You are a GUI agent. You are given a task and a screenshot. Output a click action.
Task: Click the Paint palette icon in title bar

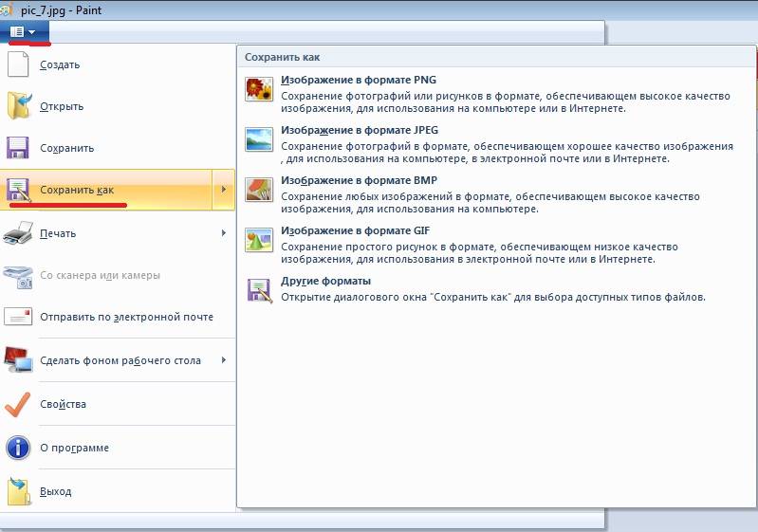click(x=6, y=9)
